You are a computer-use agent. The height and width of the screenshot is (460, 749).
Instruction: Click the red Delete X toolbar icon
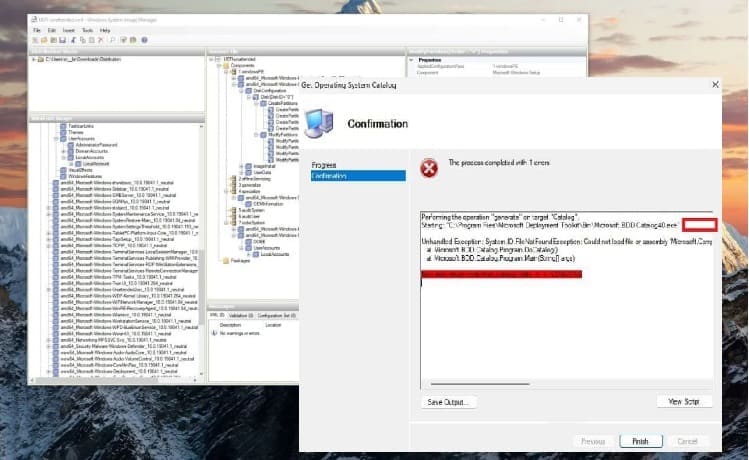point(100,40)
